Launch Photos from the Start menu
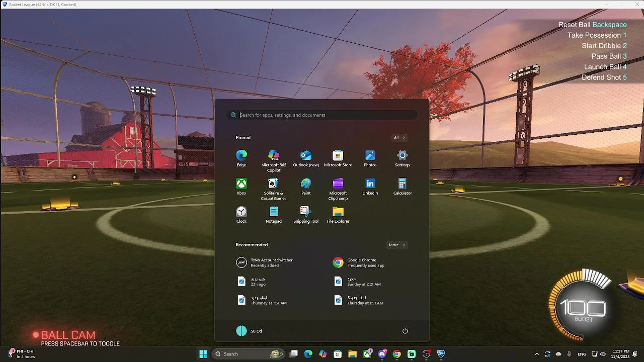The width and height of the screenshot is (644, 362). (x=370, y=158)
